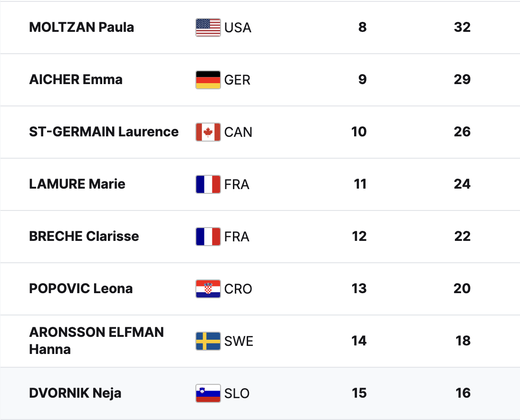This screenshot has height=420, width=520.
Task: Click the USA flag icon
Action: (208, 28)
